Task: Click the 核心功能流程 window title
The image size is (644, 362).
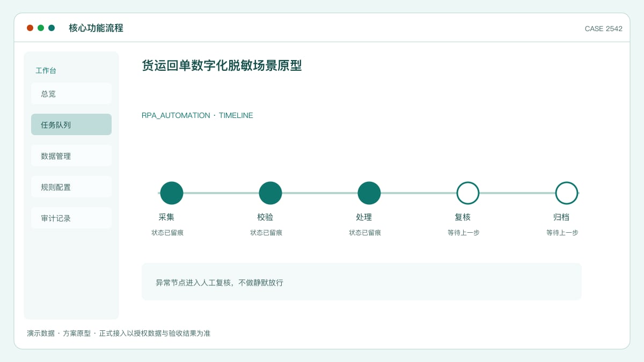Action: click(x=96, y=28)
